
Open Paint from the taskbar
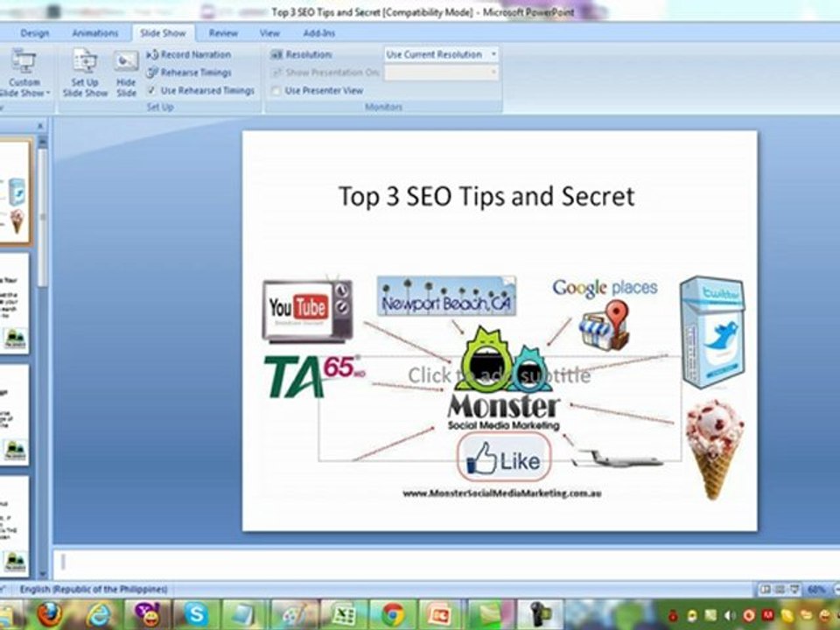294,614
